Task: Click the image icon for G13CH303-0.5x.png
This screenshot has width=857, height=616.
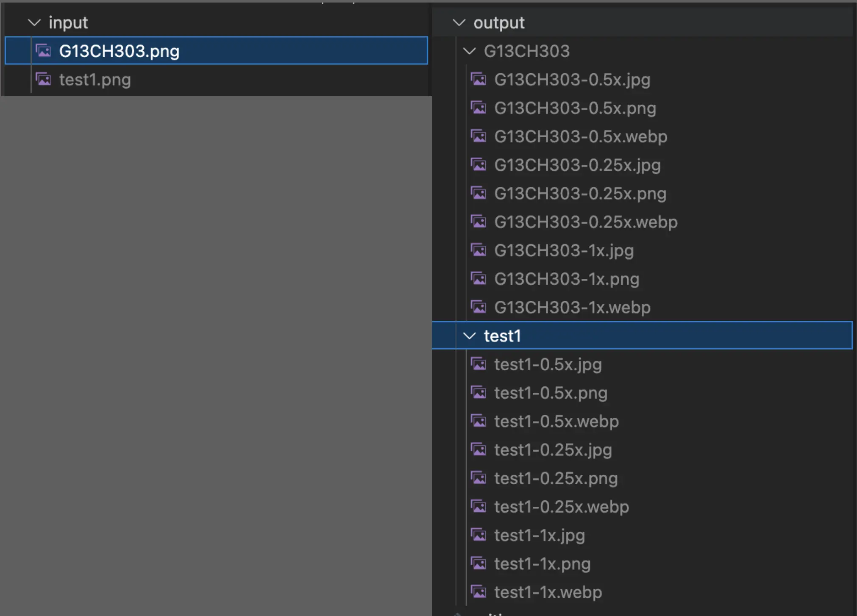Action: (479, 108)
